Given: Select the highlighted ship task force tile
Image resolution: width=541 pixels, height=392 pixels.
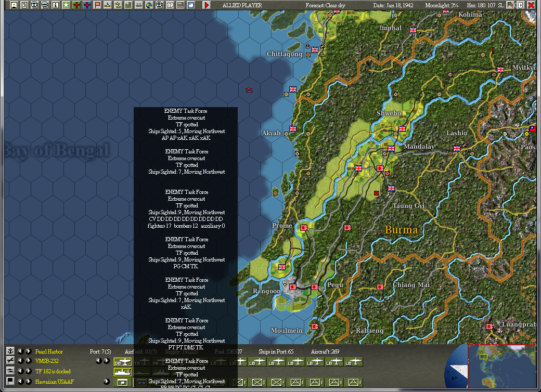Looking at the screenshot, I should [x=123, y=372].
